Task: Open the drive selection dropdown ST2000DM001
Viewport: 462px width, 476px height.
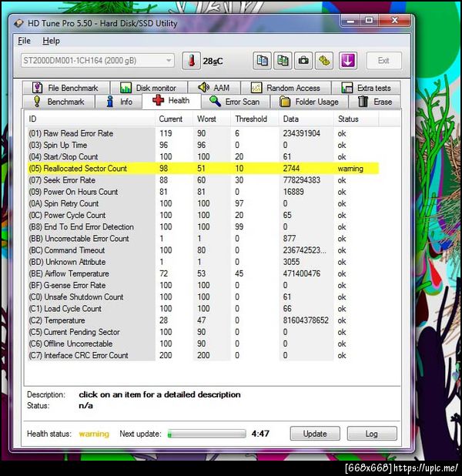Action: coord(98,61)
